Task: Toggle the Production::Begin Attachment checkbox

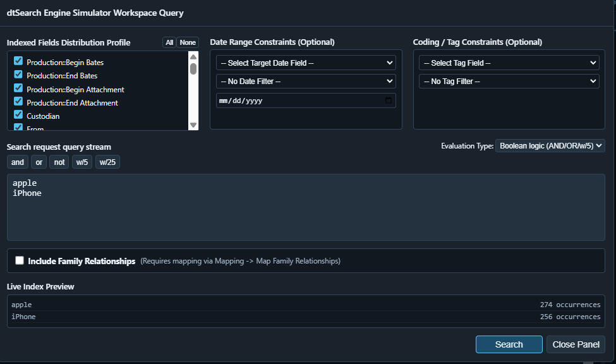Action: (x=18, y=88)
